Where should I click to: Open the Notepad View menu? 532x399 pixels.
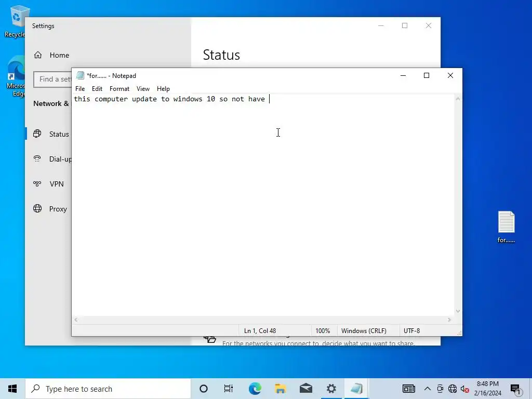(x=143, y=88)
